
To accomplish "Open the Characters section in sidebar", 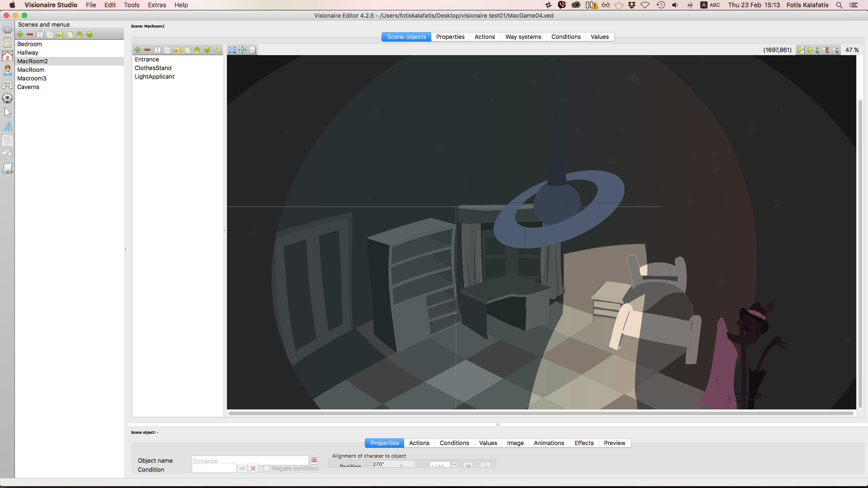I will click(x=7, y=70).
